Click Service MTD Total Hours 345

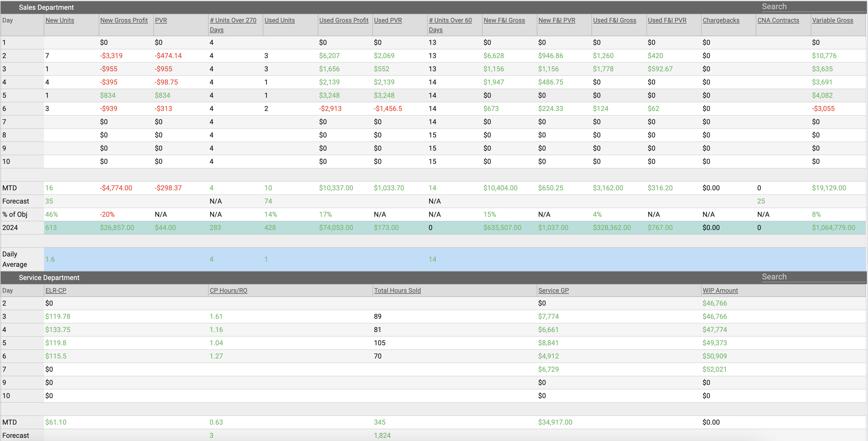(379, 422)
